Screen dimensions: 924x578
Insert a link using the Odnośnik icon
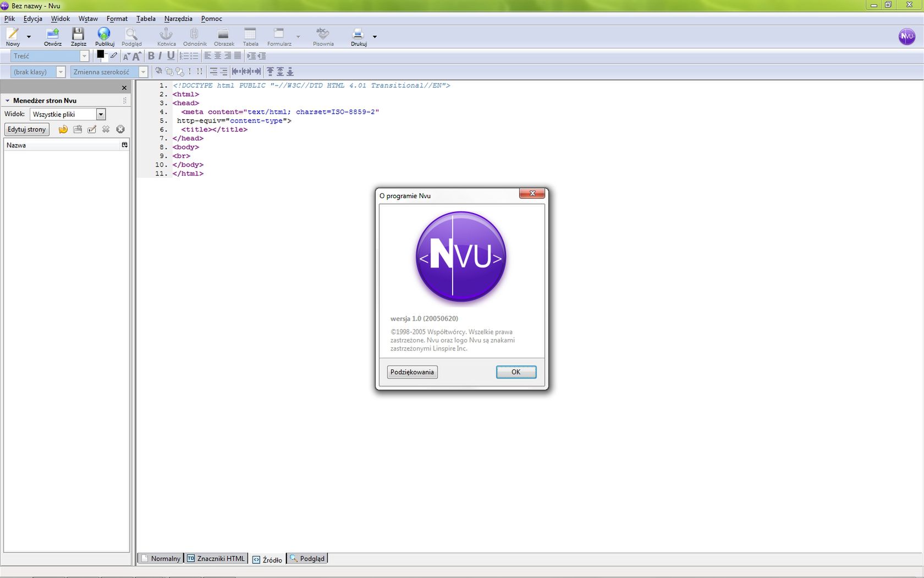point(194,37)
